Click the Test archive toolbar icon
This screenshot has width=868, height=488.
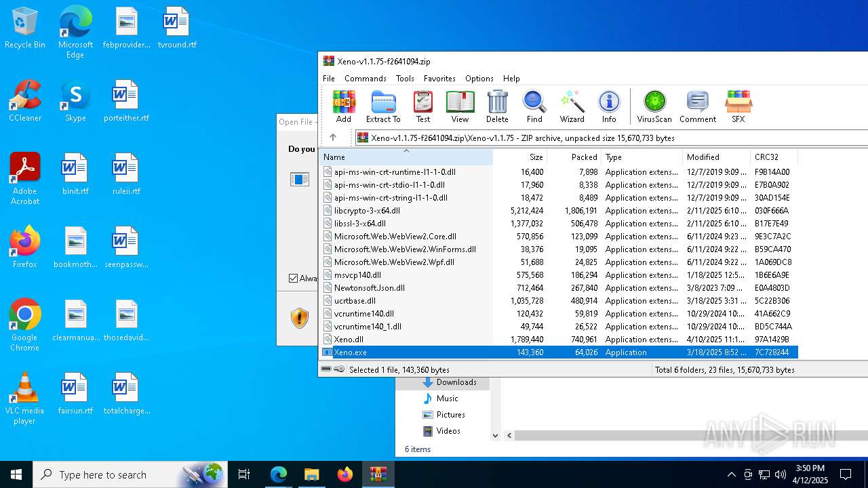(423, 107)
